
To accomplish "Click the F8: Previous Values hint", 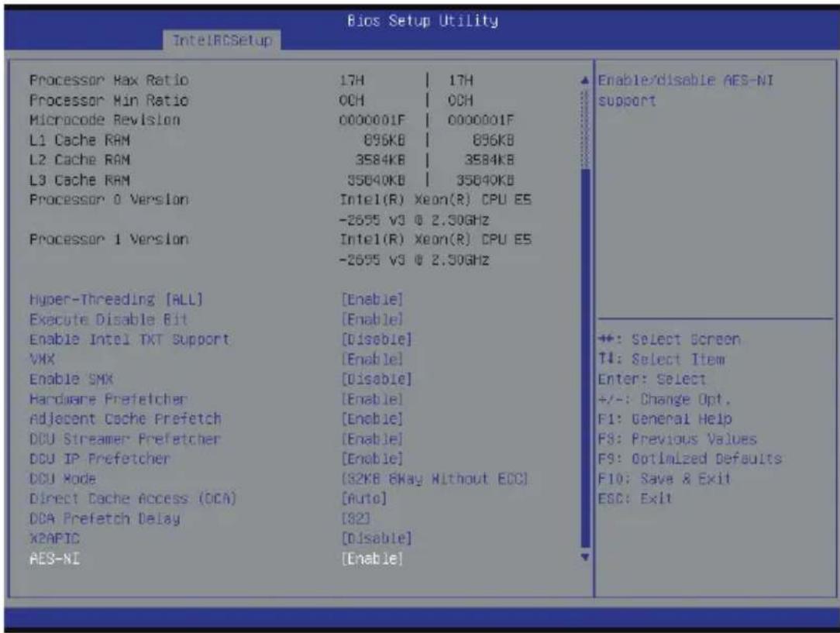I will pos(677,439).
